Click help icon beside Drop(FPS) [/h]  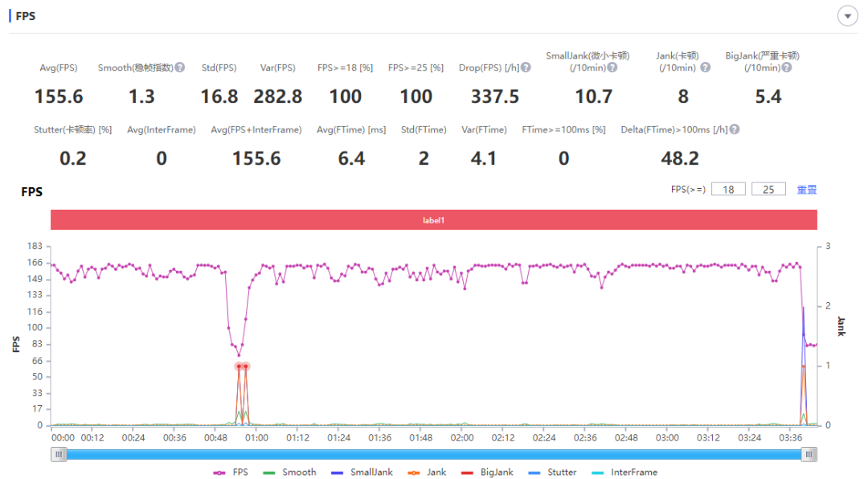click(x=526, y=68)
